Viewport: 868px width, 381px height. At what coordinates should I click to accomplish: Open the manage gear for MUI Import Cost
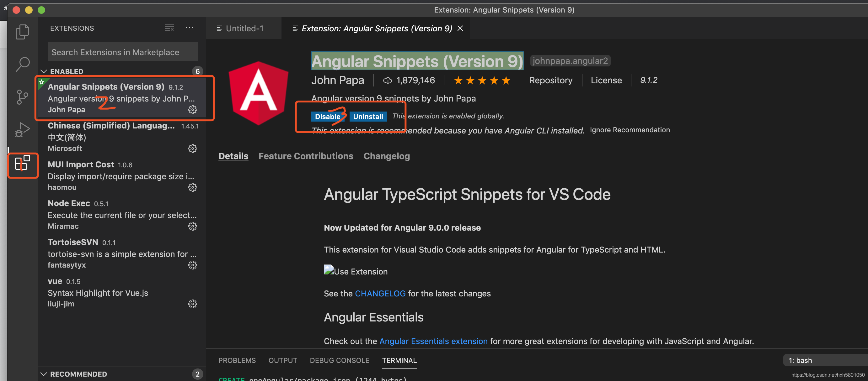pyautogui.click(x=192, y=187)
